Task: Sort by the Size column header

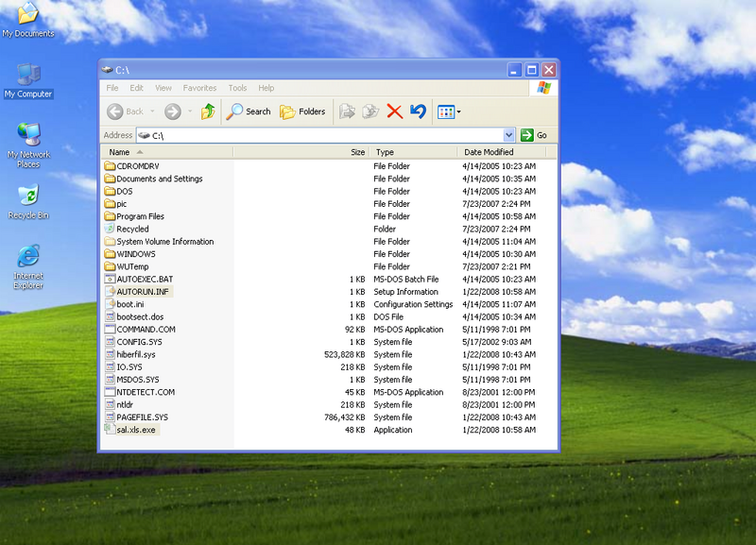Action: 301,152
